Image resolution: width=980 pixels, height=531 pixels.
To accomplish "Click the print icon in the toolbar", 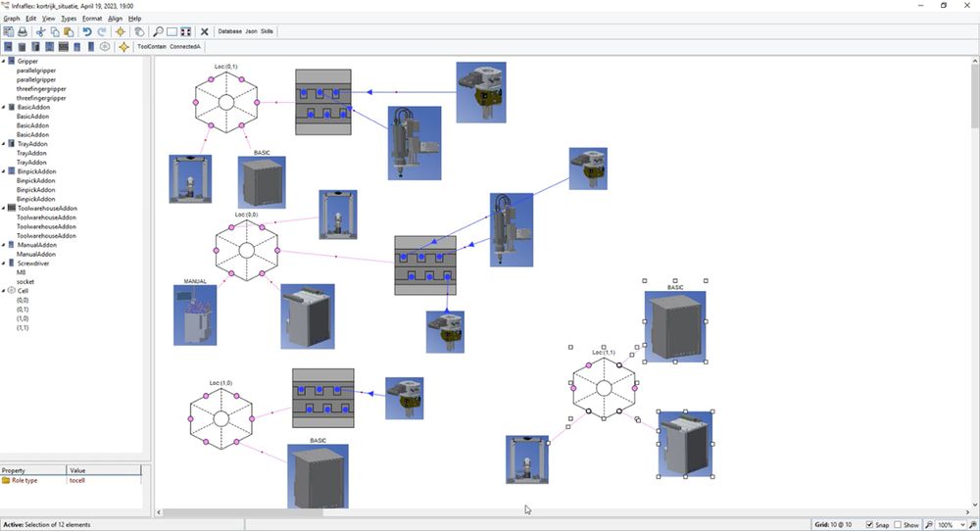I will 23,31.
